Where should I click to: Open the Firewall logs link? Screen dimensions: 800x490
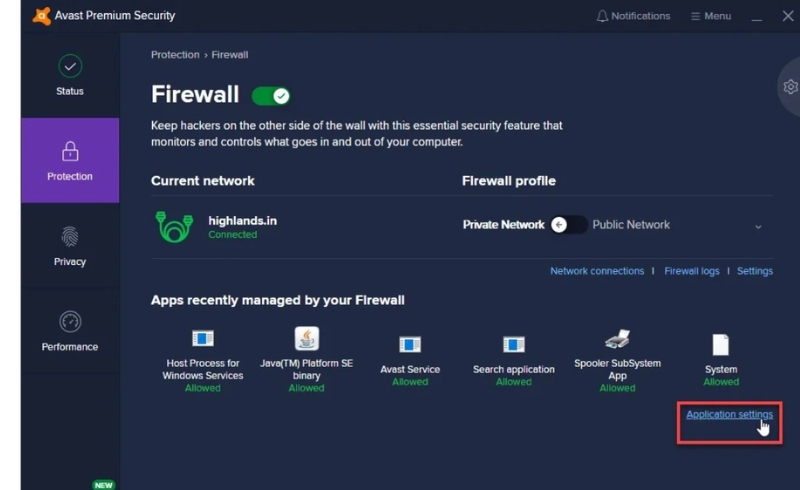(x=691, y=271)
